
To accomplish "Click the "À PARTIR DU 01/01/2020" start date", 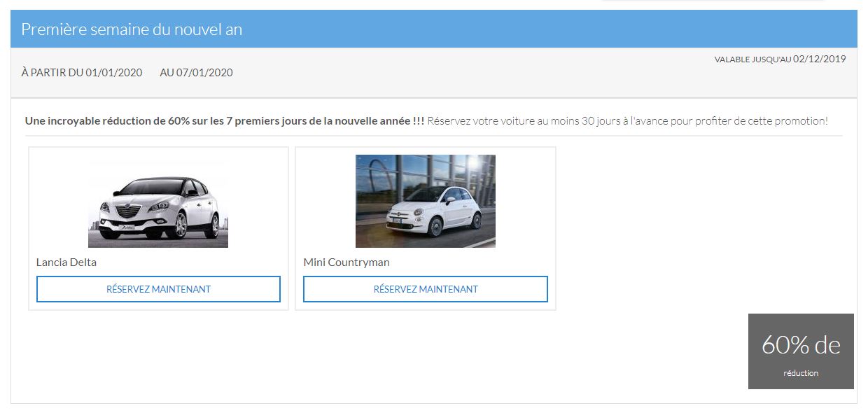I will pyautogui.click(x=82, y=73).
